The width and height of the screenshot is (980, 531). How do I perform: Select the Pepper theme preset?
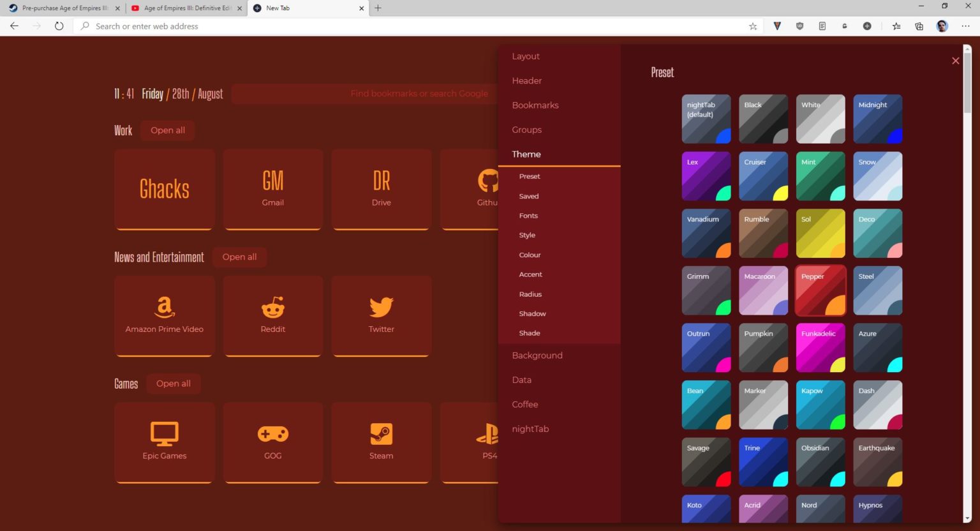(820, 290)
